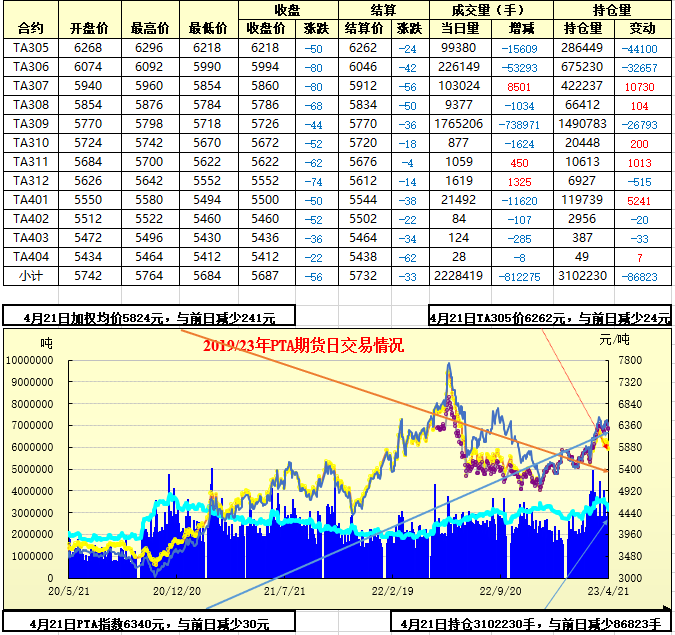675x635 pixels.
Task: Click the TA309 当日量 cell 1765206
Action: pos(461,124)
